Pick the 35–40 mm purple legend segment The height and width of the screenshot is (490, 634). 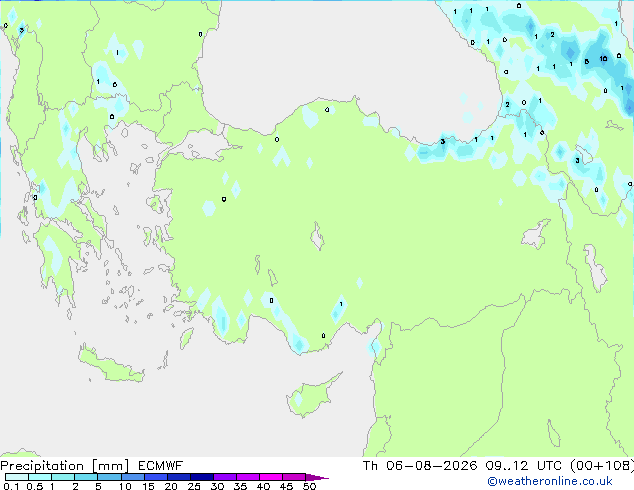point(248,477)
